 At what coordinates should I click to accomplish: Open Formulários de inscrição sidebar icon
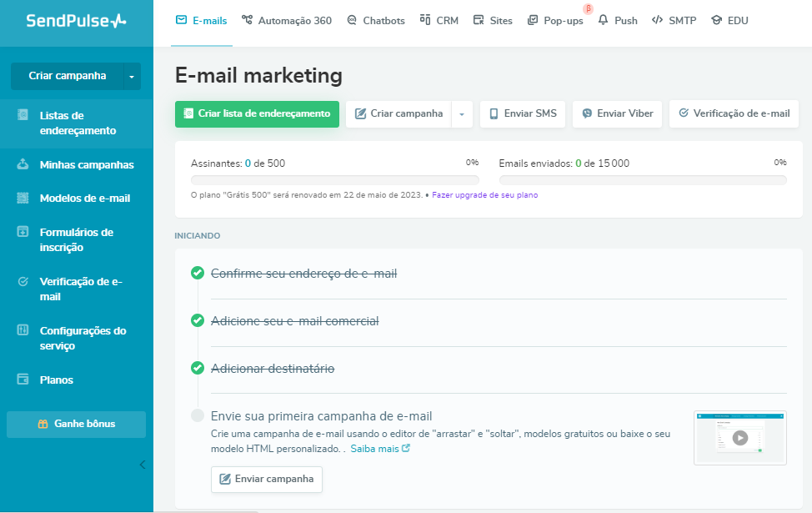23,232
